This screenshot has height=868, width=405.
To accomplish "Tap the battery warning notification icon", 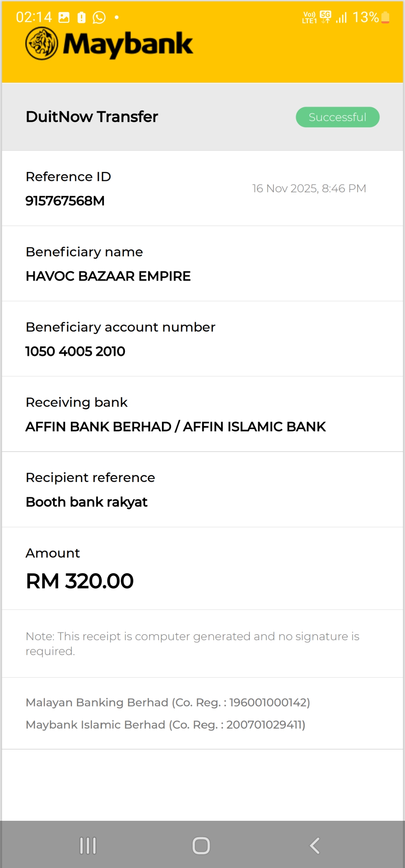I will point(81,18).
